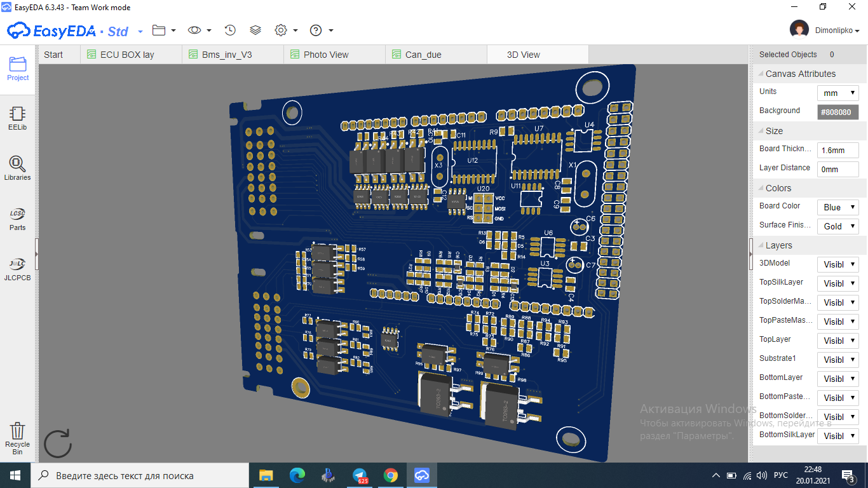Open the EELib panel in sidebar

(x=17, y=118)
